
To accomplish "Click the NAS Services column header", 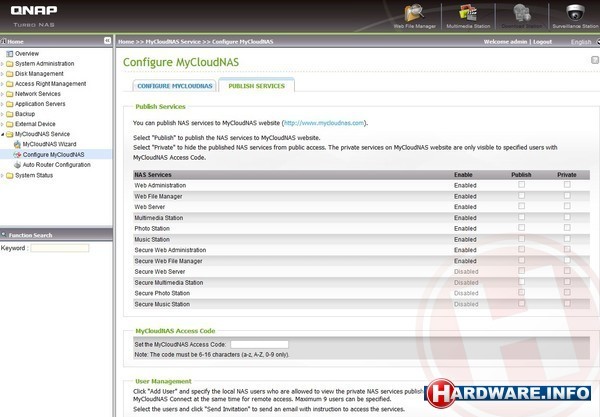I will tap(153, 175).
